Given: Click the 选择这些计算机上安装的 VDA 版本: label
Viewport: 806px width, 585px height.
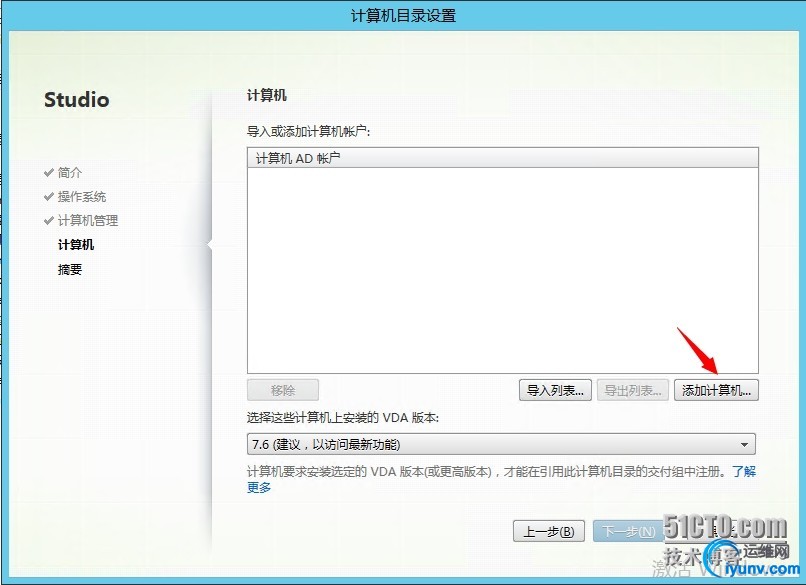Looking at the screenshot, I should point(343,417).
